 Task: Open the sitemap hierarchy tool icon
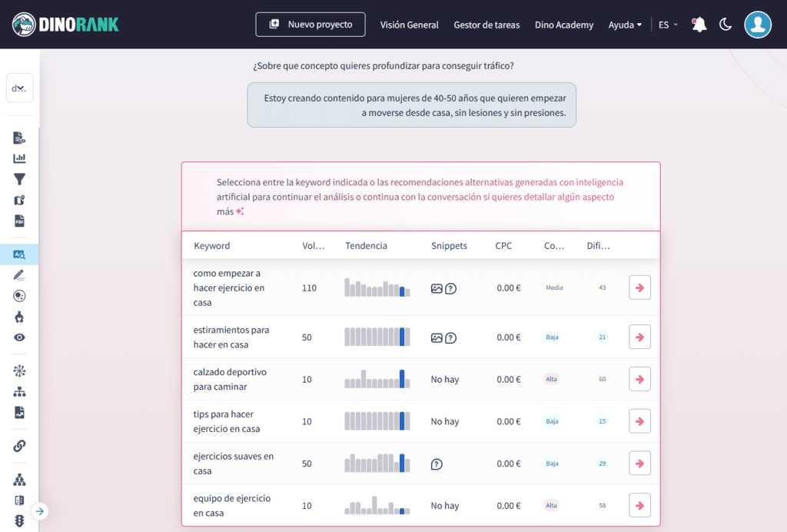coord(19,392)
